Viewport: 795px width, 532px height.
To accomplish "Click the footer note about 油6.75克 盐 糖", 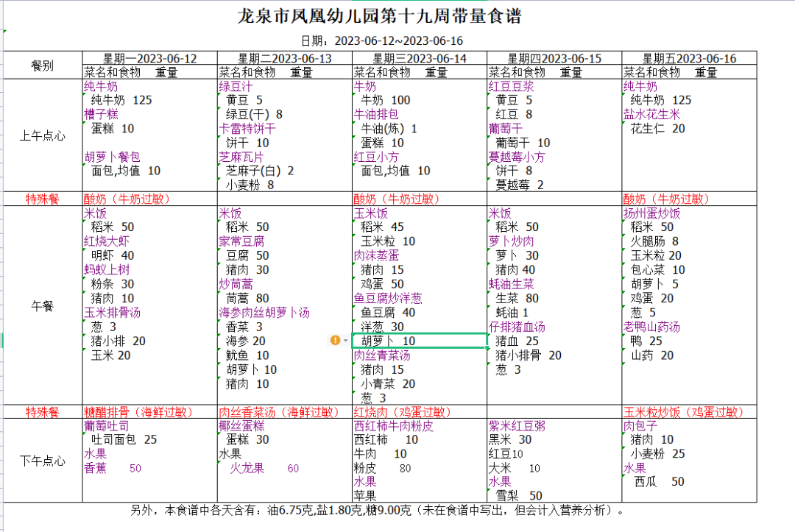I will 377,510.
